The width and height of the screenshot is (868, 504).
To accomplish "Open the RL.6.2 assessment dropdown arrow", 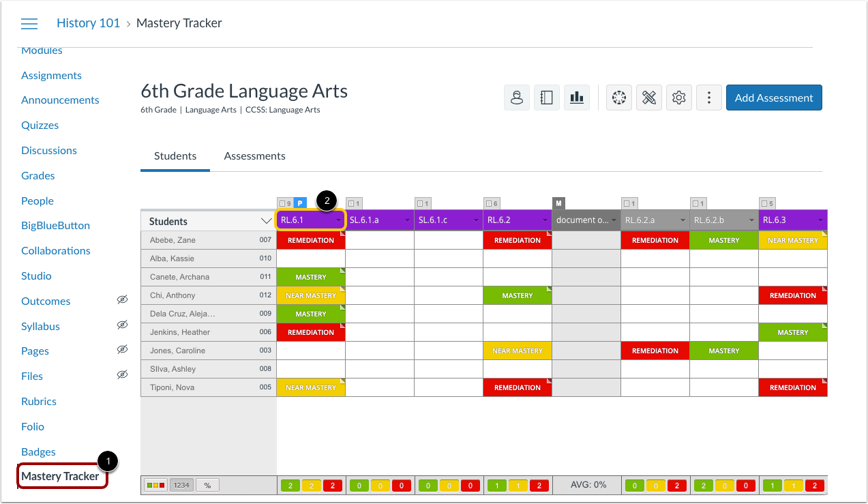I will [x=545, y=221].
